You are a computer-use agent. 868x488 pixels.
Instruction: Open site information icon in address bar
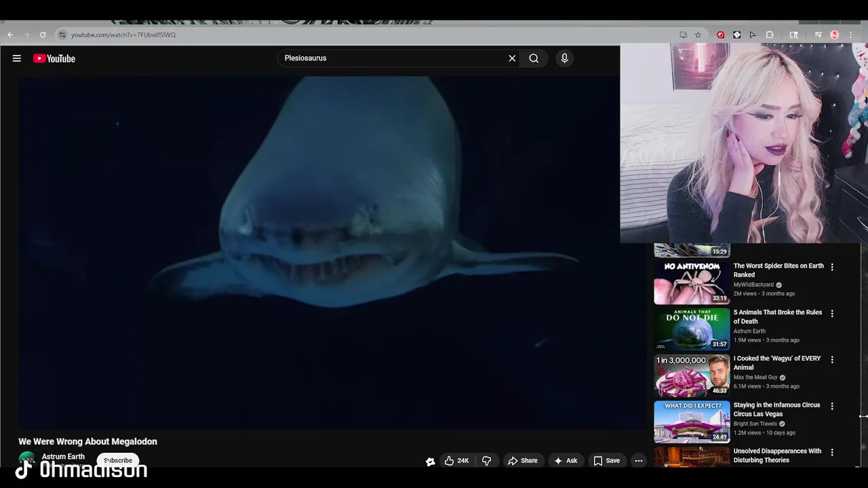pos(62,35)
